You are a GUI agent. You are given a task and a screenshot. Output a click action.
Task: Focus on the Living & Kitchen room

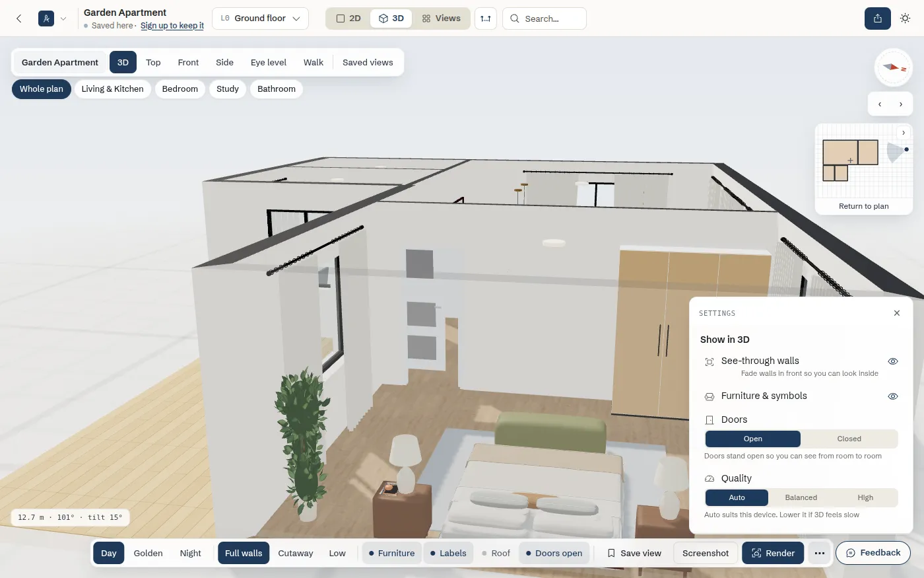(113, 89)
